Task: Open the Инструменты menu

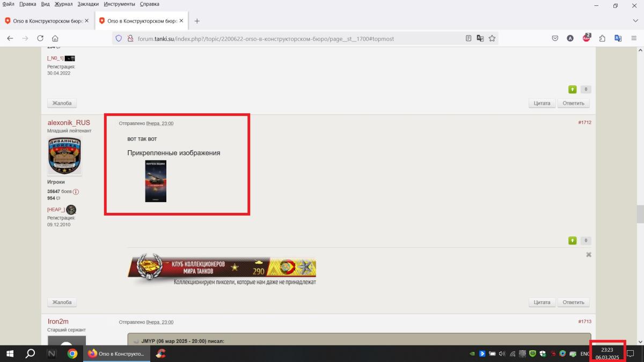Action: [x=120, y=4]
